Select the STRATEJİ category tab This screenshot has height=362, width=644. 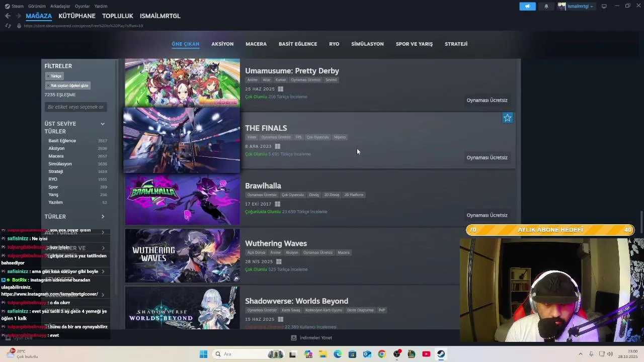pyautogui.click(x=456, y=44)
